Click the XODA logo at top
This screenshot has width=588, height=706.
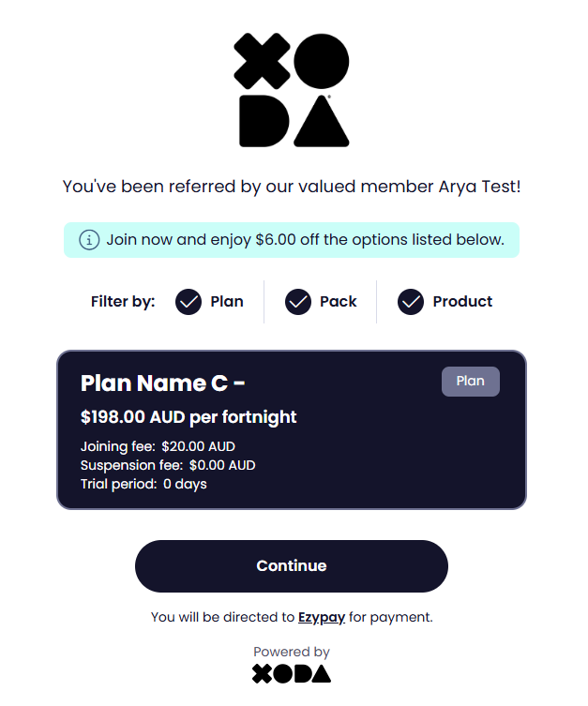coord(291,90)
